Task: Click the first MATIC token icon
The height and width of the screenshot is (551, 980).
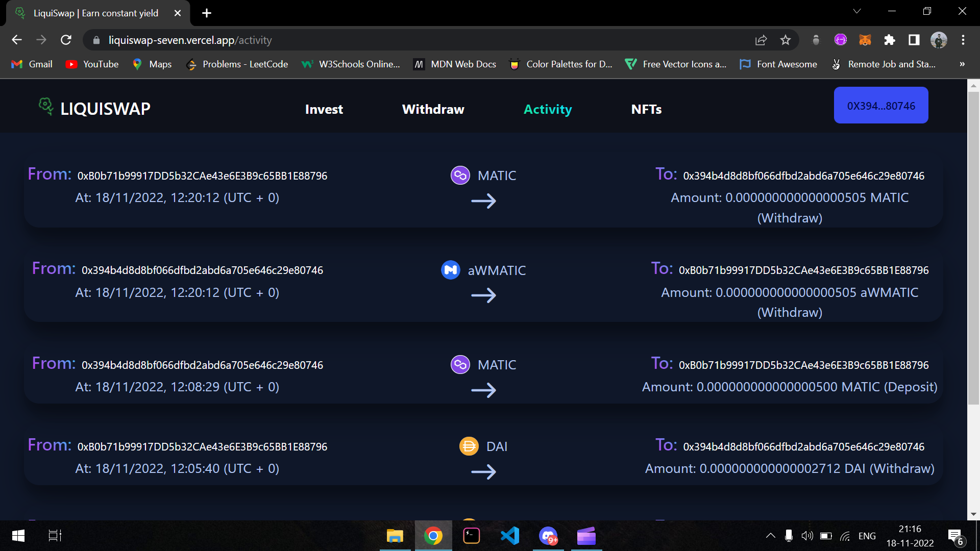Action: pos(460,176)
